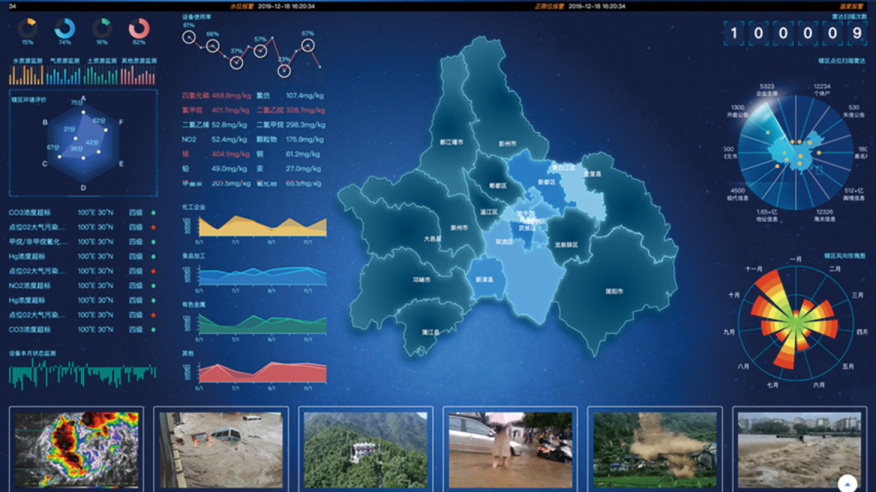
Task: Open the flooded cars photo thumbnail
Action: pos(220,449)
